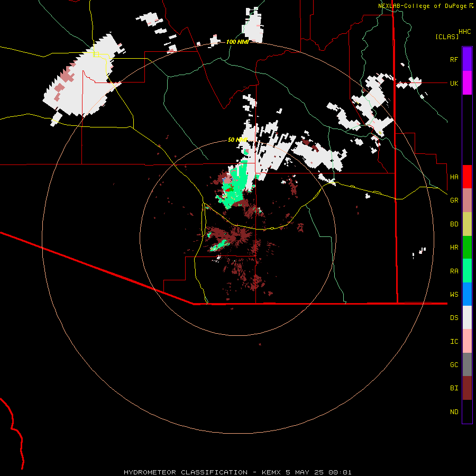Image resolution: width=476 pixels, height=476 pixels.
Task: Click the IC ice crystals pink swatch
Action: point(467,341)
